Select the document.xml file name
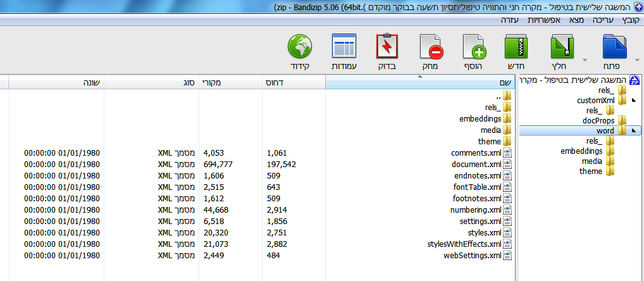This screenshot has height=281, width=644. coord(476,165)
